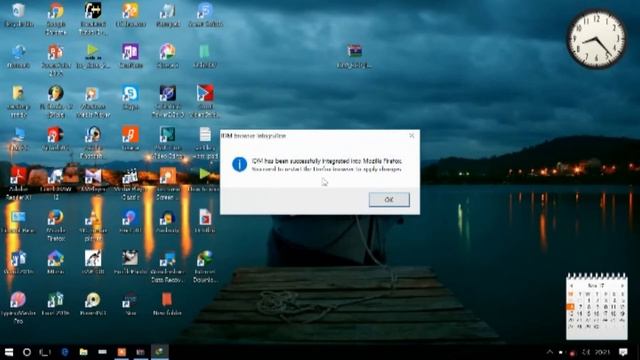640x360 pixels.
Task: Open the This PC desktop icon
Action: [18, 139]
